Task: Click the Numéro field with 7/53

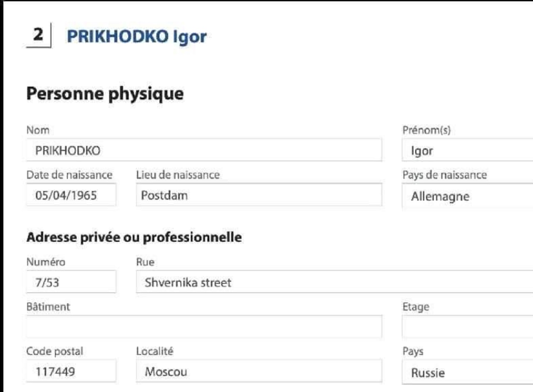Action: click(x=71, y=283)
